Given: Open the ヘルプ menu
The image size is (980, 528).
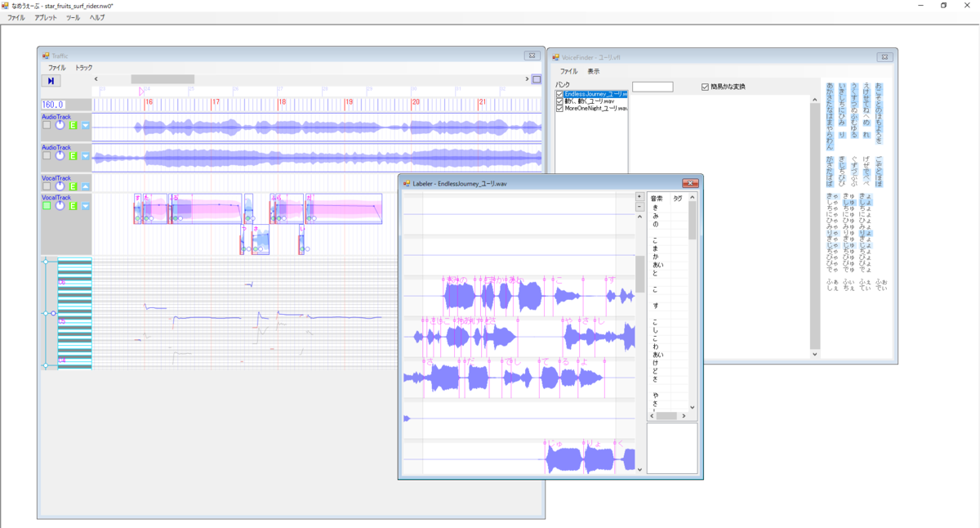Looking at the screenshot, I should tap(97, 17).
